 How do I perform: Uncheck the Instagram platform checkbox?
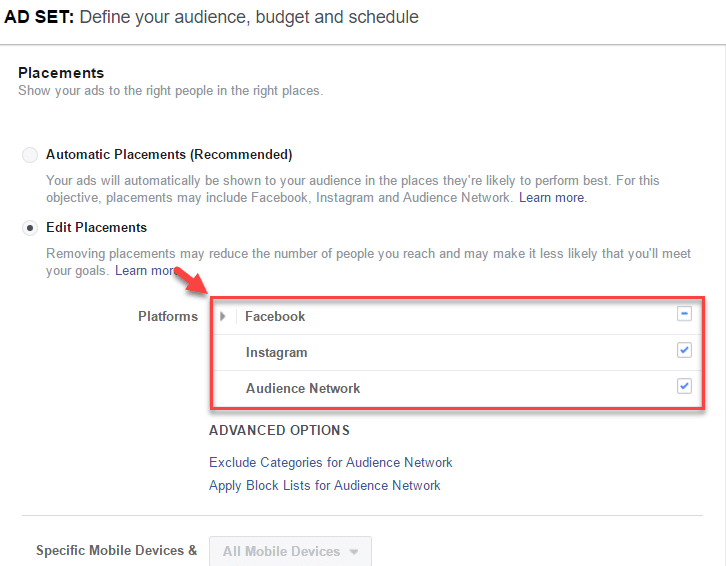(684, 350)
